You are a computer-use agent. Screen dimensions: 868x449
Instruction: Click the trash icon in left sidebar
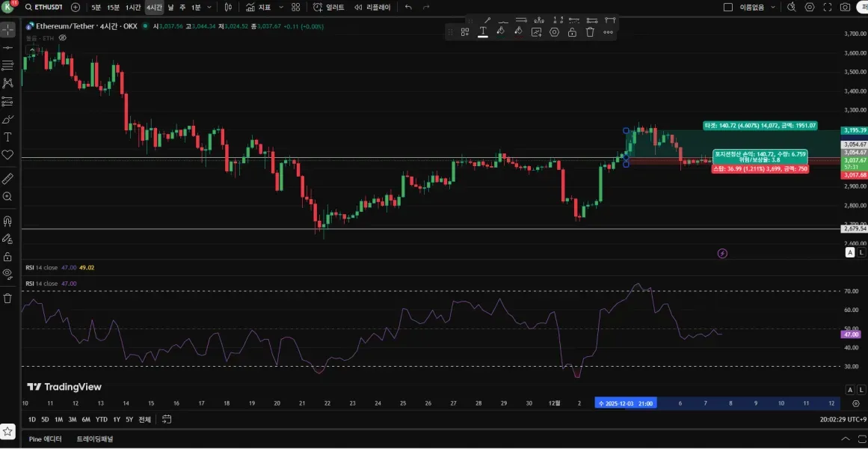click(x=8, y=298)
